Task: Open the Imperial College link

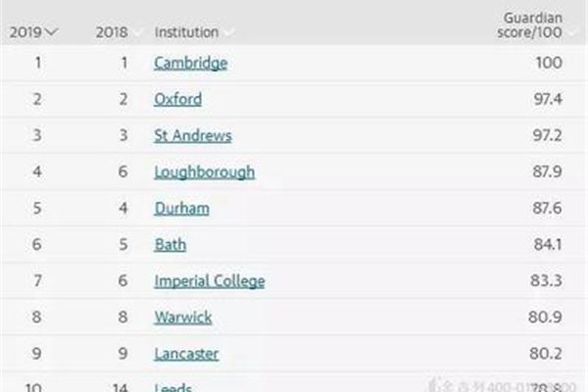Action: [210, 281]
